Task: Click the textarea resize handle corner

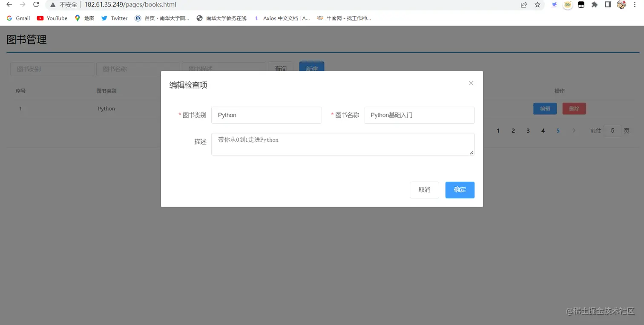Action: (471, 152)
